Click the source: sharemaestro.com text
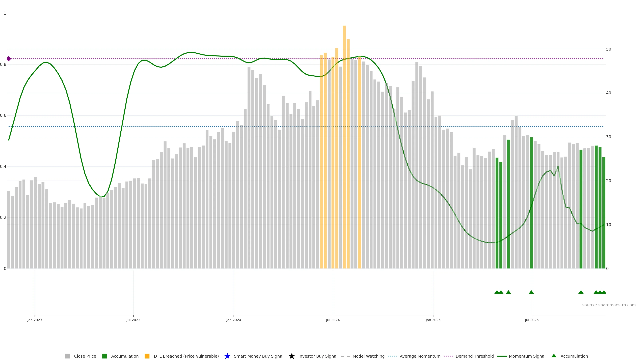The width and height of the screenshot is (644, 362). pos(609,305)
